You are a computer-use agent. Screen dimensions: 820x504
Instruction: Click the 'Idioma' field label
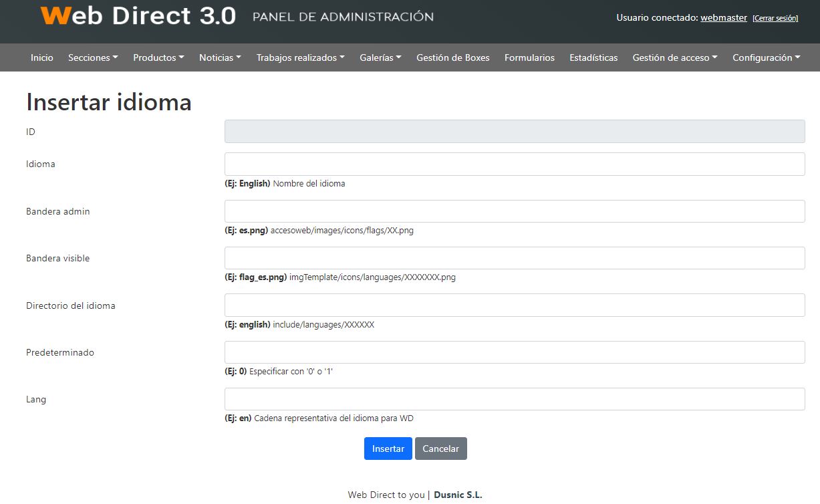[41, 164]
